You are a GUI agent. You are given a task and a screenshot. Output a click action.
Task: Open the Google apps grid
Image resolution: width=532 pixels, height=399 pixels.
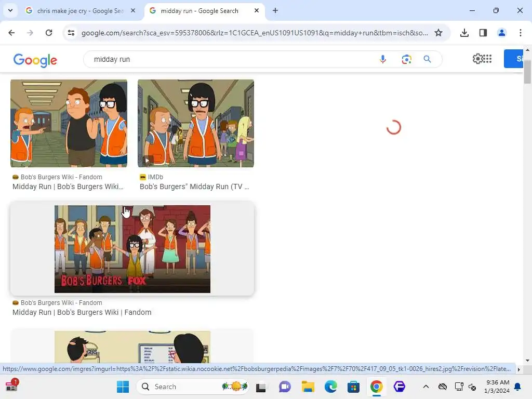487,59
